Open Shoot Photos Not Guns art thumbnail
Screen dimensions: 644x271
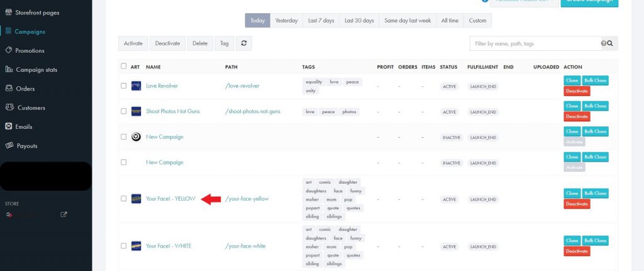pos(136,111)
